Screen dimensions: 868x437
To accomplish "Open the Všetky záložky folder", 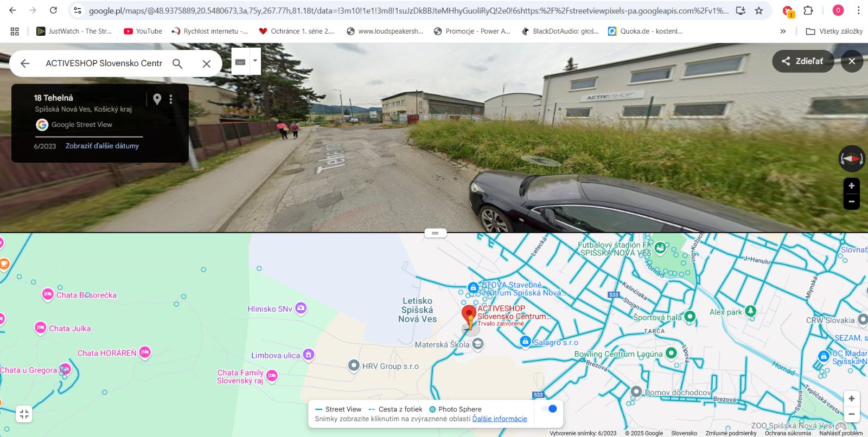I will pyautogui.click(x=834, y=31).
